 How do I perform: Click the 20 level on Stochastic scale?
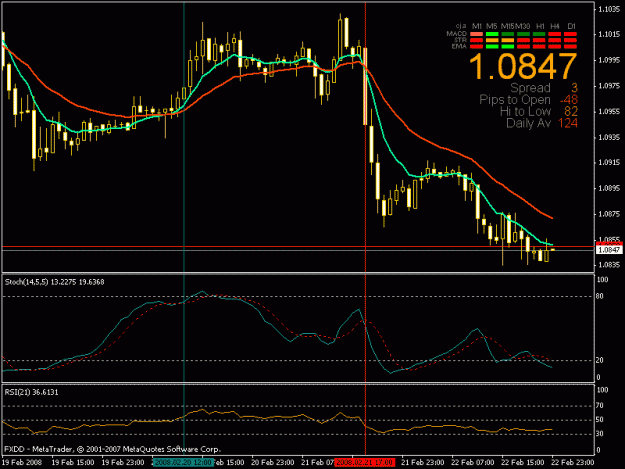click(600, 360)
